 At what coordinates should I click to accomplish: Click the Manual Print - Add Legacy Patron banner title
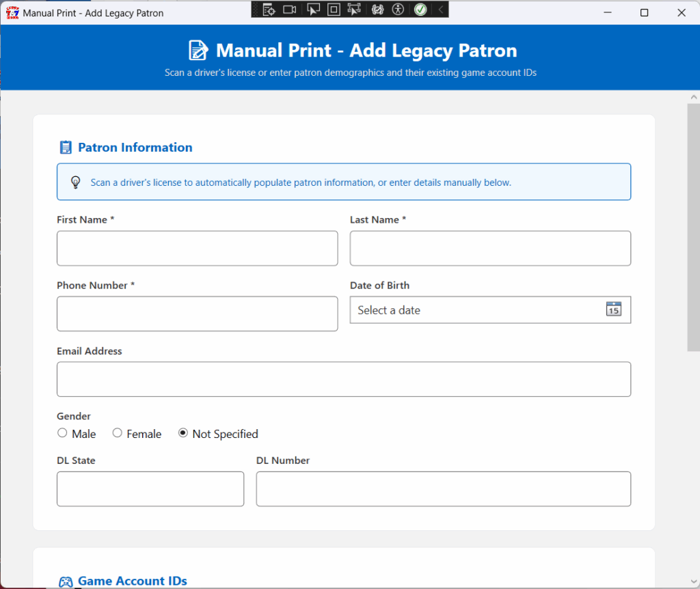366,51
